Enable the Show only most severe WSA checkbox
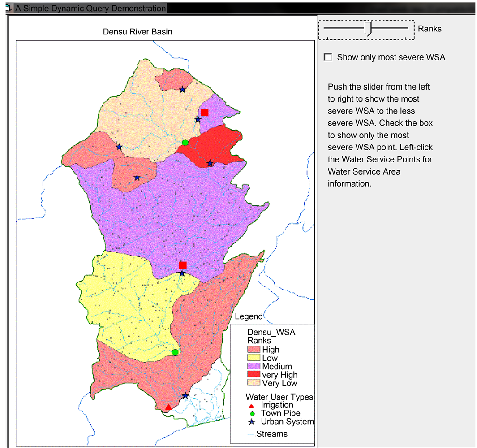 (x=328, y=57)
